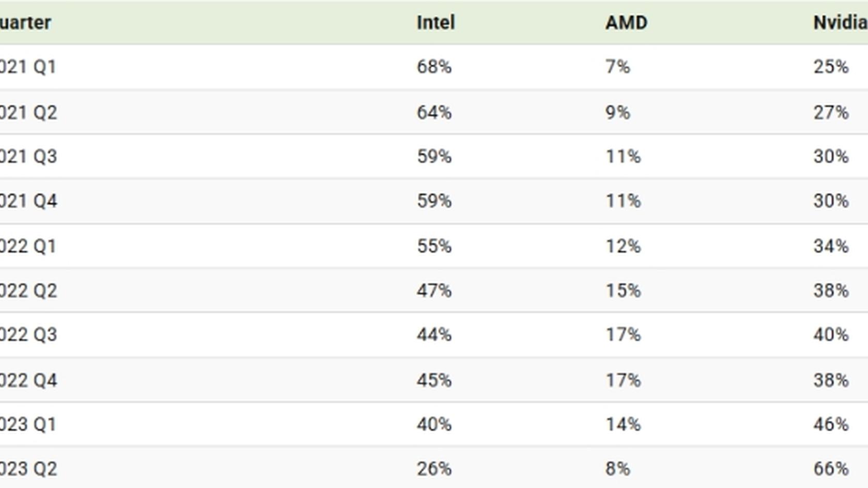Viewport: 868px width, 488px height.
Task: Click the 2022 Q3 row label
Action: point(28,335)
